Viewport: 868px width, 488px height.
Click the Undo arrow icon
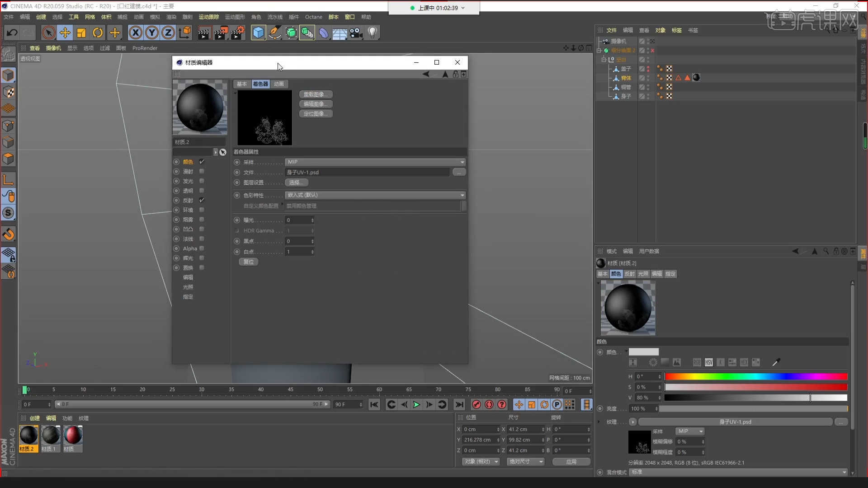tap(12, 33)
